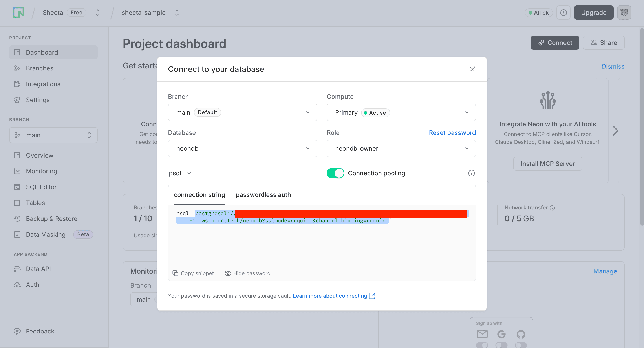Click the Backup & Restore icon
Screen dimensions: 644x348
(17, 218)
